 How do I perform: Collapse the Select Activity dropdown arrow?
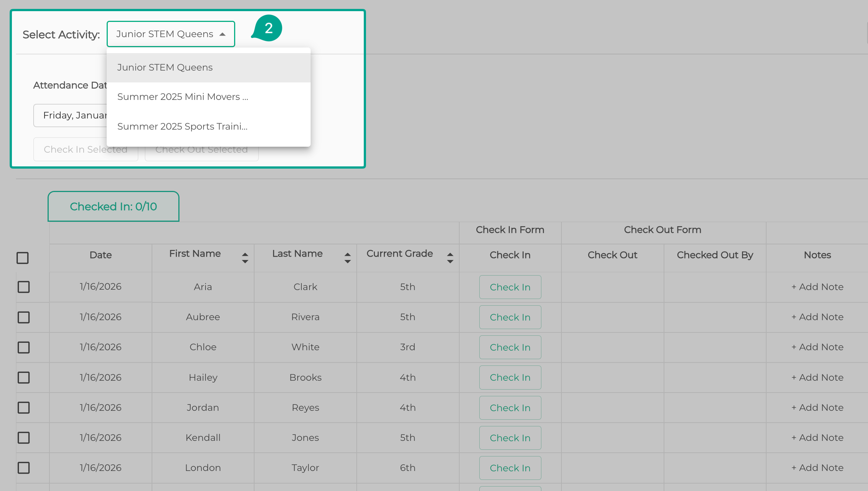coord(223,34)
